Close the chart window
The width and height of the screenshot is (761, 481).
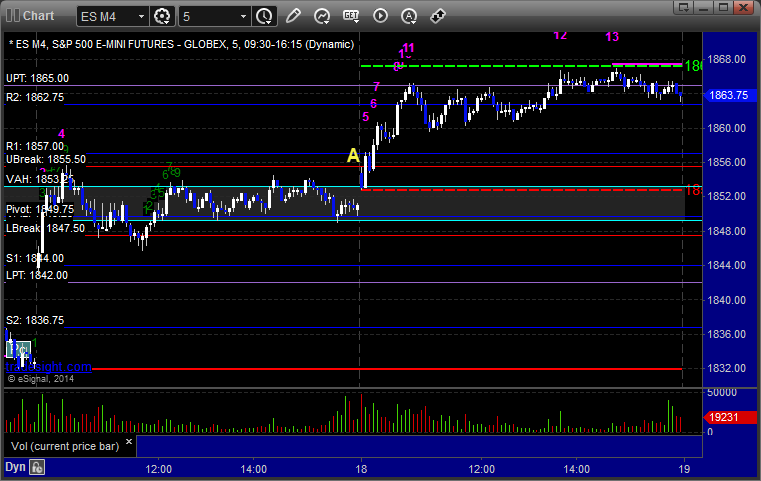point(743,7)
